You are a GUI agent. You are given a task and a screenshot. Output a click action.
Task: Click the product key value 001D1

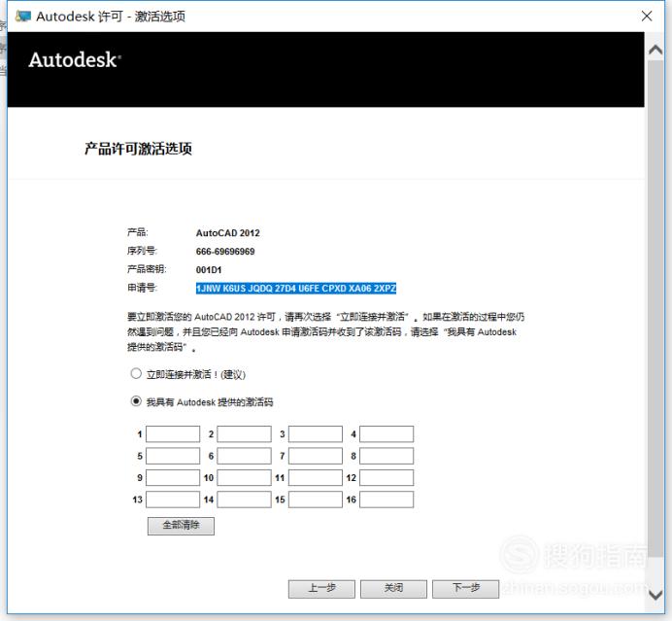[x=209, y=270]
